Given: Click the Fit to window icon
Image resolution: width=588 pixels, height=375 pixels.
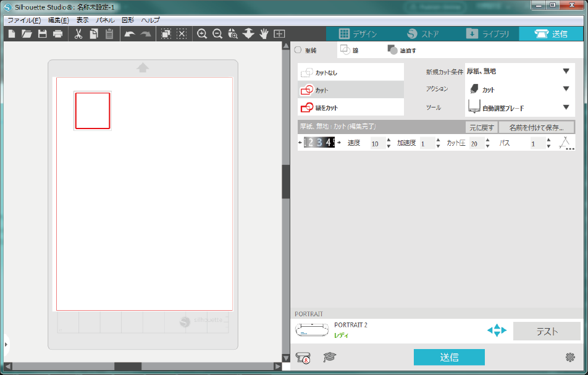Looking at the screenshot, I should (x=279, y=34).
